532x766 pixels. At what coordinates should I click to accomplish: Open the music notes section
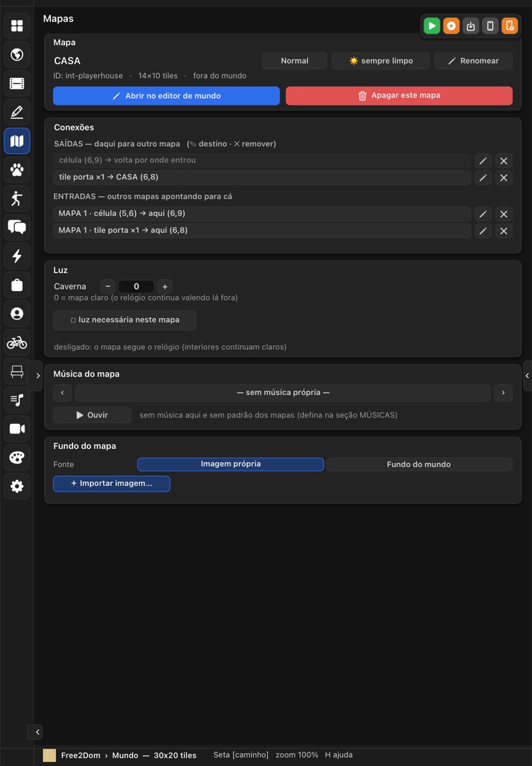[x=17, y=400]
